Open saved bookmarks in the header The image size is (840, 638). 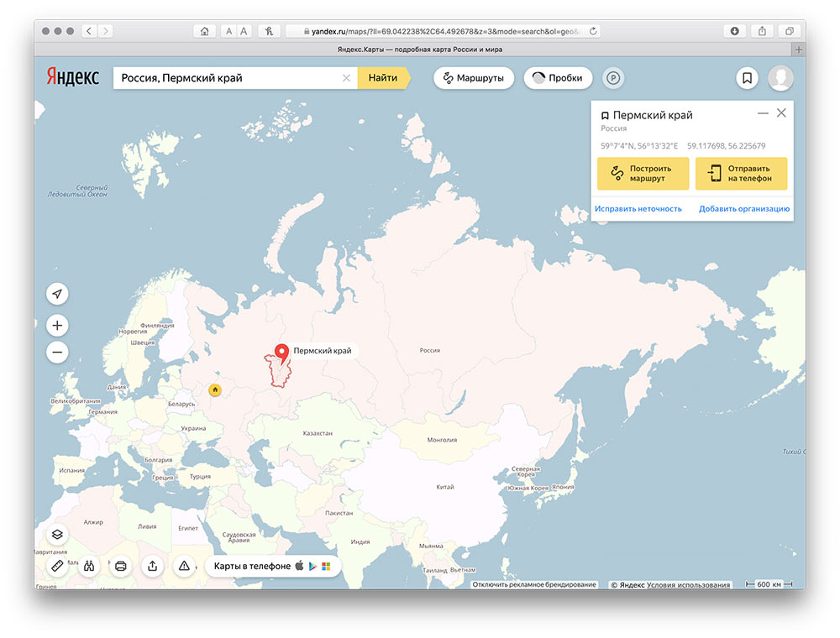click(x=746, y=78)
